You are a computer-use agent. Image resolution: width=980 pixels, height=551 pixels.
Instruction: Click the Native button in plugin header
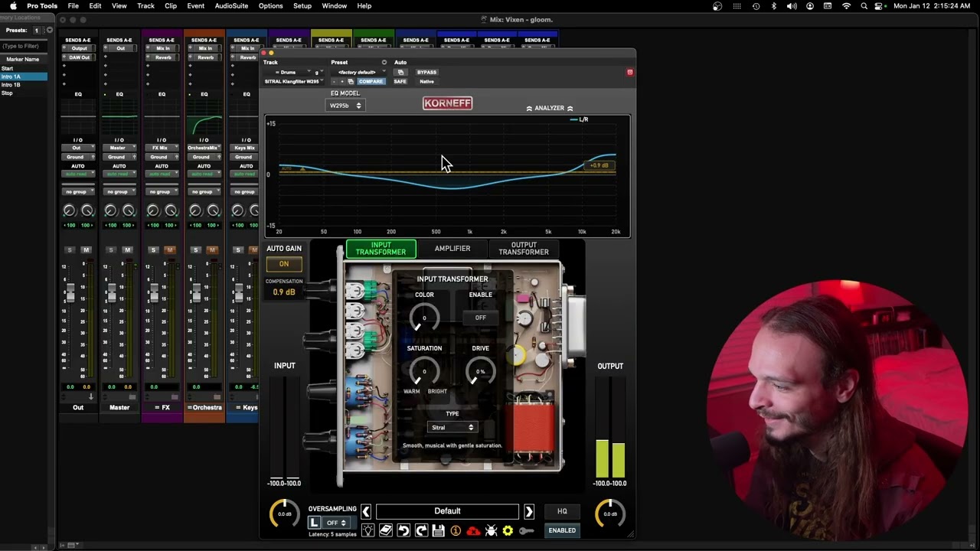(426, 81)
